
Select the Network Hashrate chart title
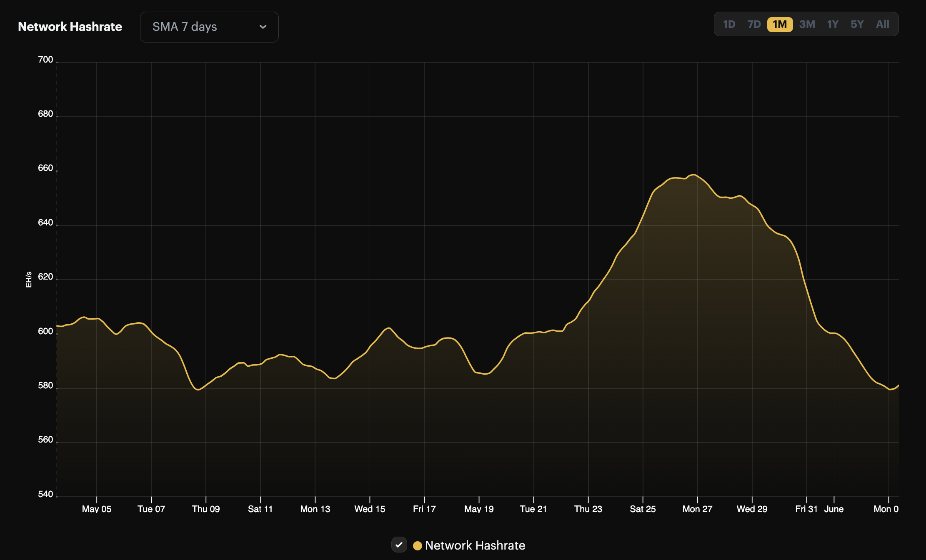point(70,26)
